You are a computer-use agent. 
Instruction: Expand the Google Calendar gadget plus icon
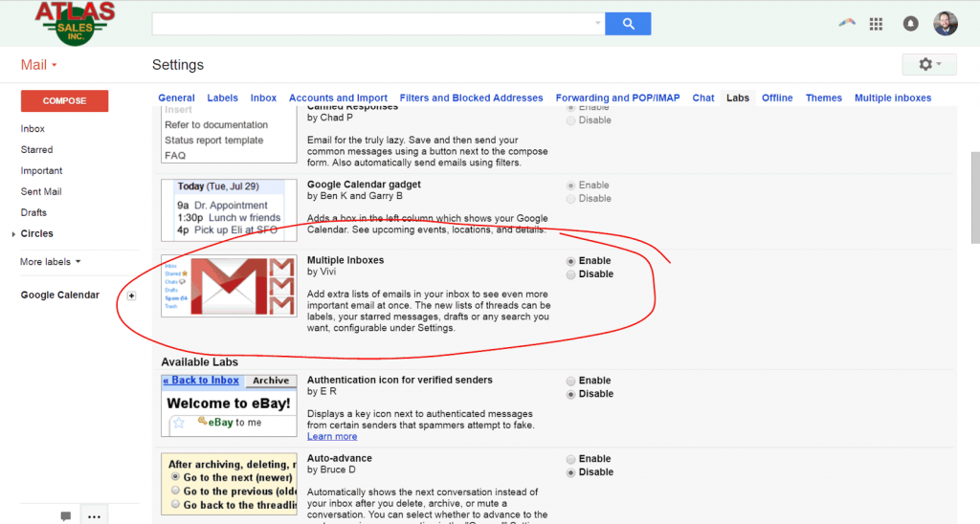(131, 295)
